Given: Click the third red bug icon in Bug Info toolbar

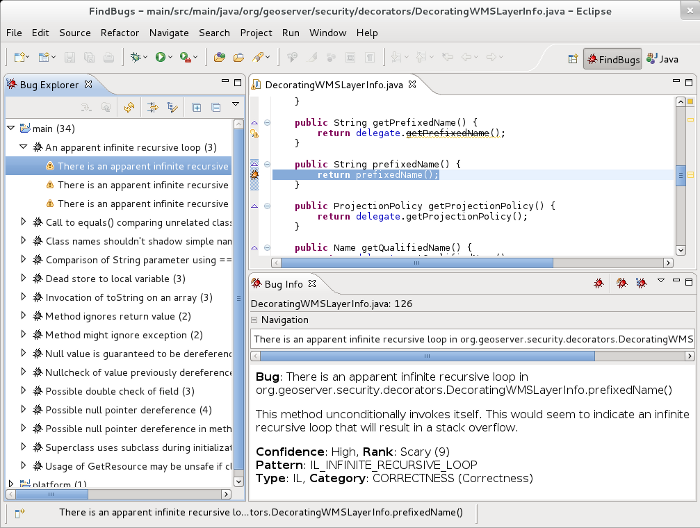Looking at the screenshot, I should click(642, 283).
